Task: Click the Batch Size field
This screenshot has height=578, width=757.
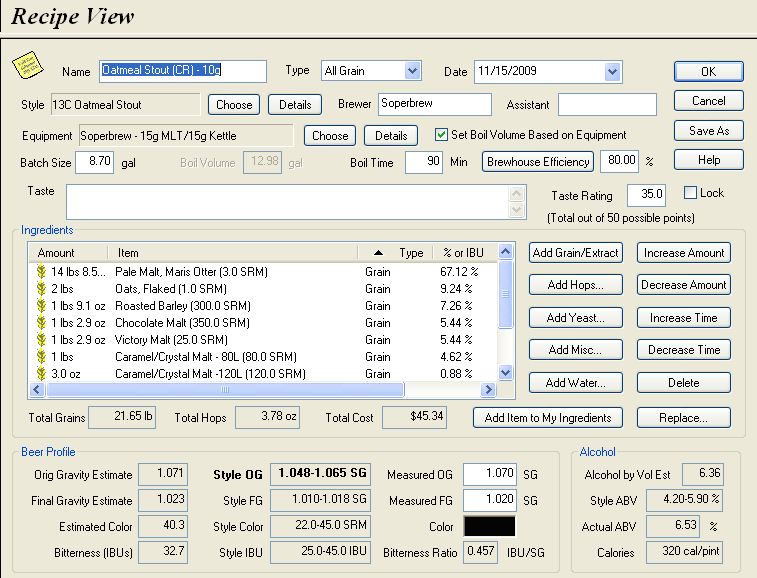Action: coord(95,162)
